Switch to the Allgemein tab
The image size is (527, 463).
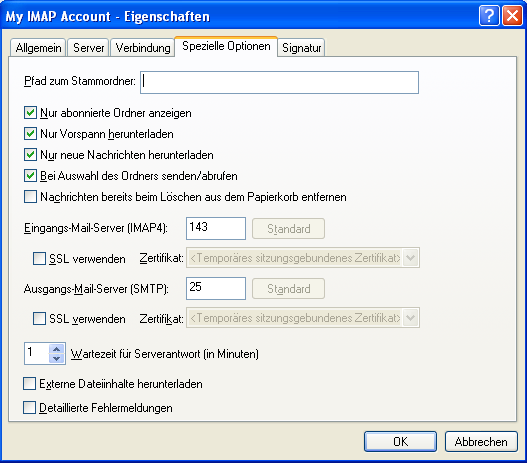38,48
